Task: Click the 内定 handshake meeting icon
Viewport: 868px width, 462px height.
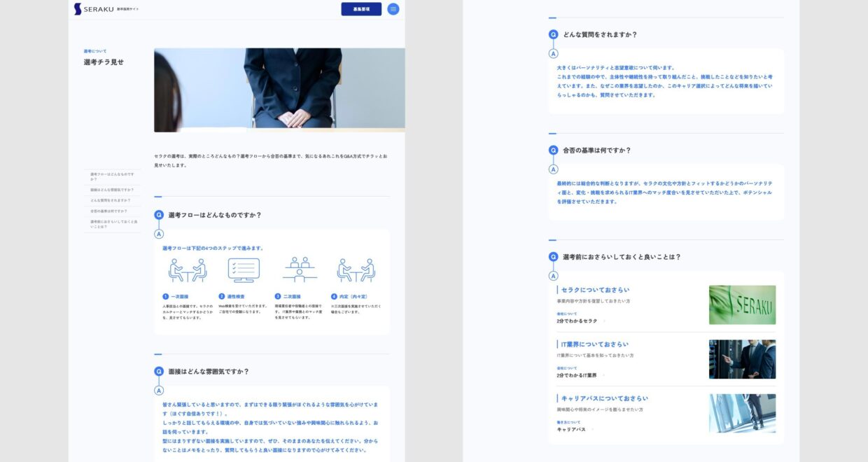Action: tap(356, 270)
